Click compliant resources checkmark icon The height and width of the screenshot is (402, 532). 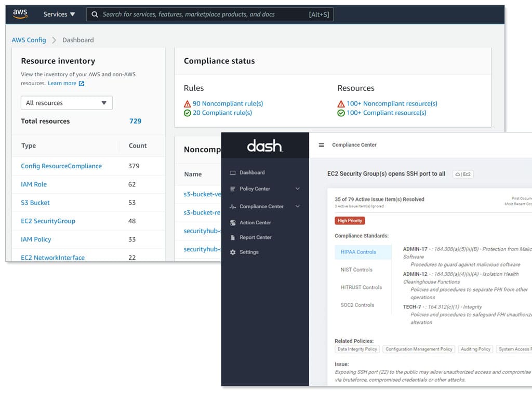point(341,113)
